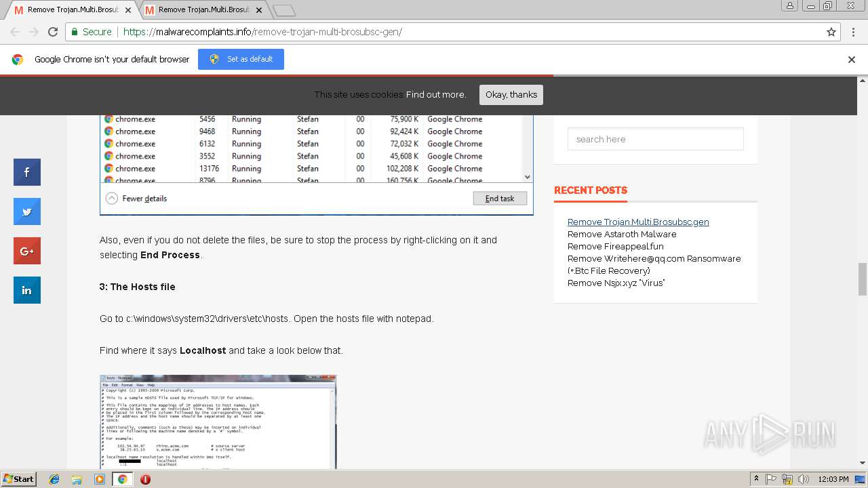The width and height of the screenshot is (868, 488).
Task: Show hidden system tray icons
Action: pos(756,479)
